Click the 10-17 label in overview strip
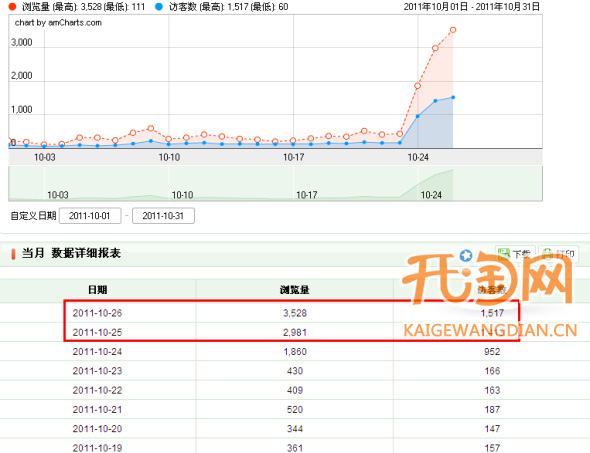 click(307, 195)
